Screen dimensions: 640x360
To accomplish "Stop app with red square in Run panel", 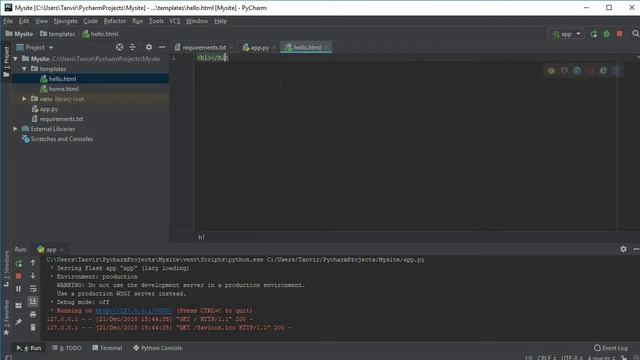I will click(x=19, y=276).
